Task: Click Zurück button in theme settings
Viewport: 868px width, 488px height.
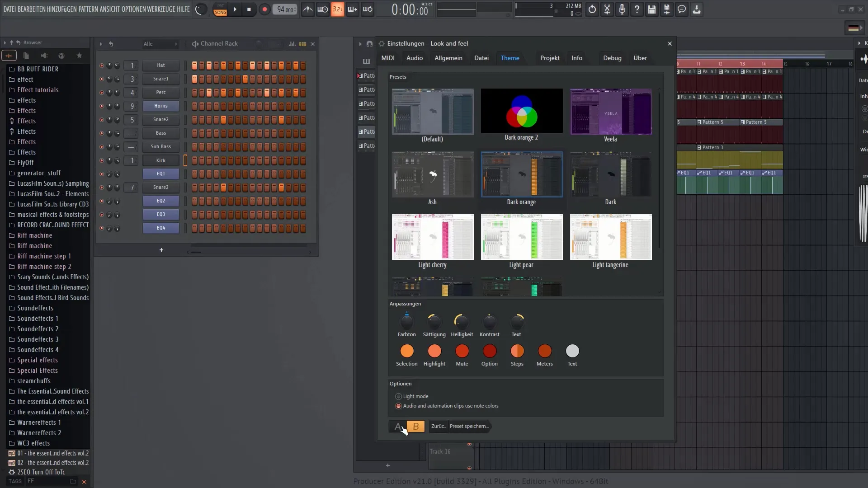Action: [x=437, y=426]
